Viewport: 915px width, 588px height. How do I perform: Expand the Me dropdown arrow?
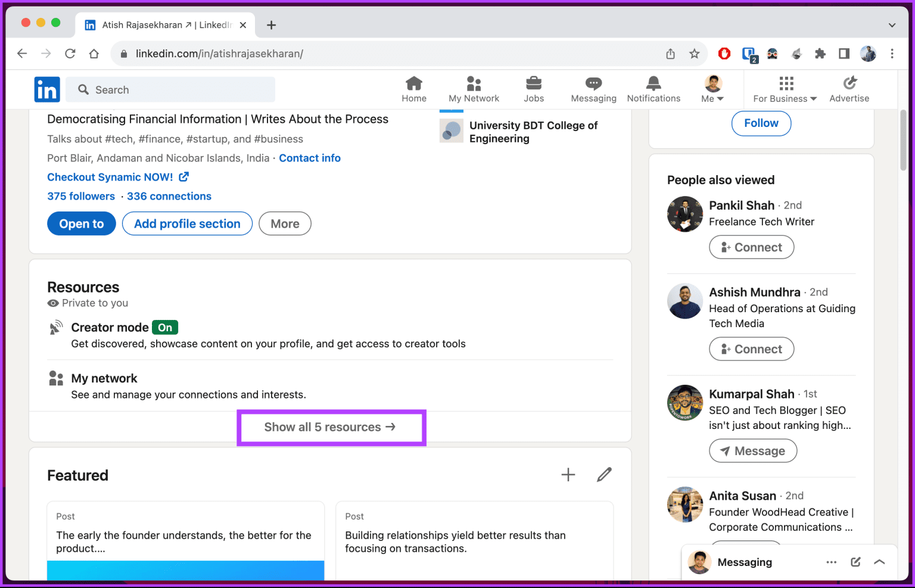tap(720, 98)
